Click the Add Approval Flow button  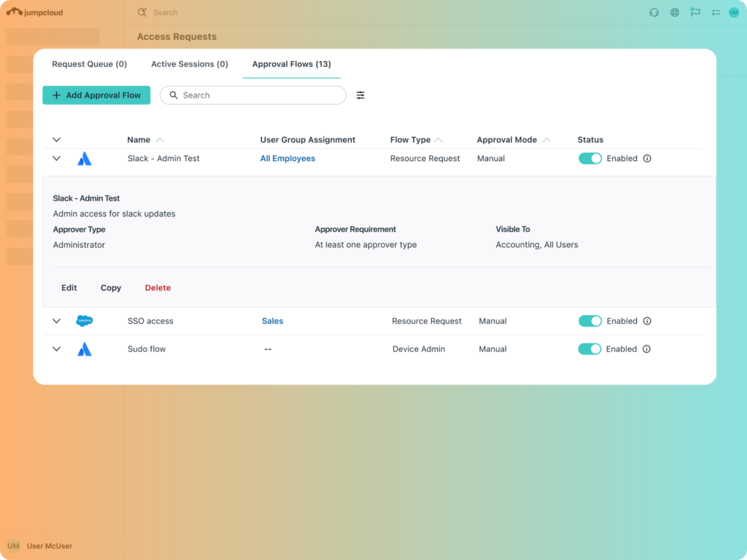coord(96,96)
